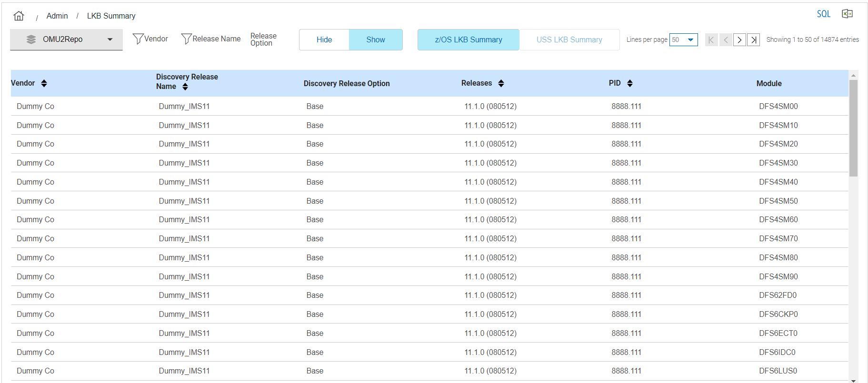The width and height of the screenshot is (868, 383).
Task: Navigate to Admin breadcrumb link
Action: [x=57, y=16]
